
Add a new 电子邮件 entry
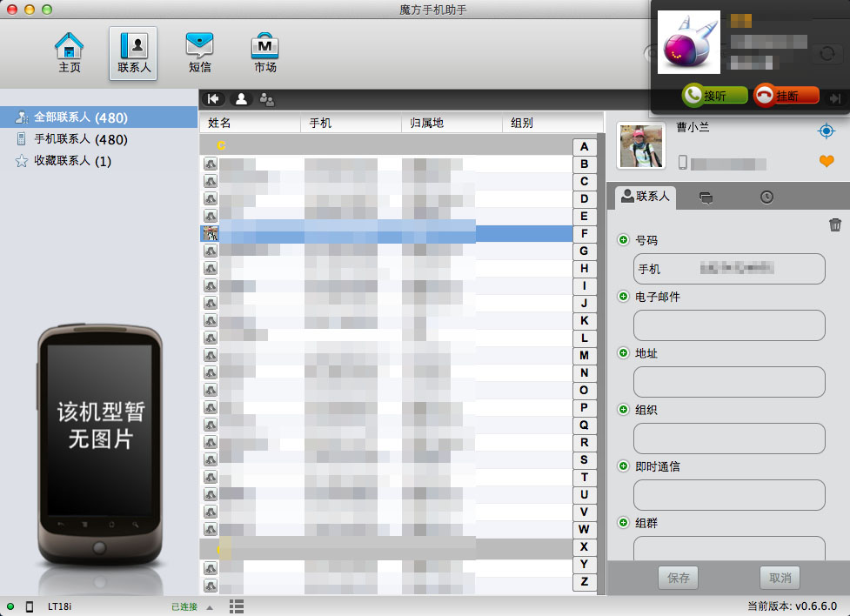pyautogui.click(x=623, y=297)
